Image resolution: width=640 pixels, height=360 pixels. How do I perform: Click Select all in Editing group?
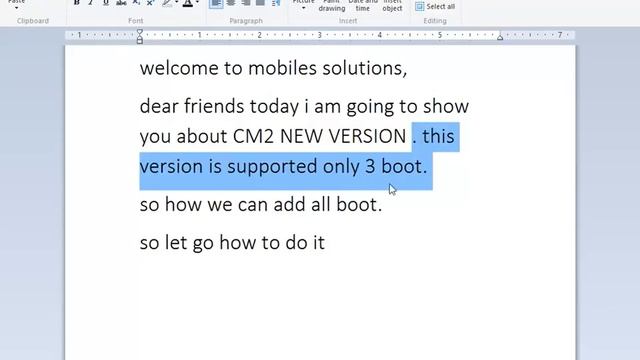[x=435, y=7]
